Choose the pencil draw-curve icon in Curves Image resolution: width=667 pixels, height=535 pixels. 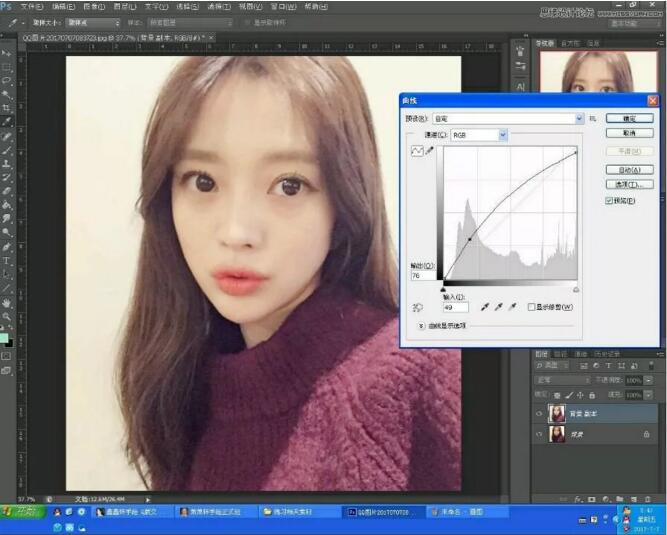click(430, 151)
